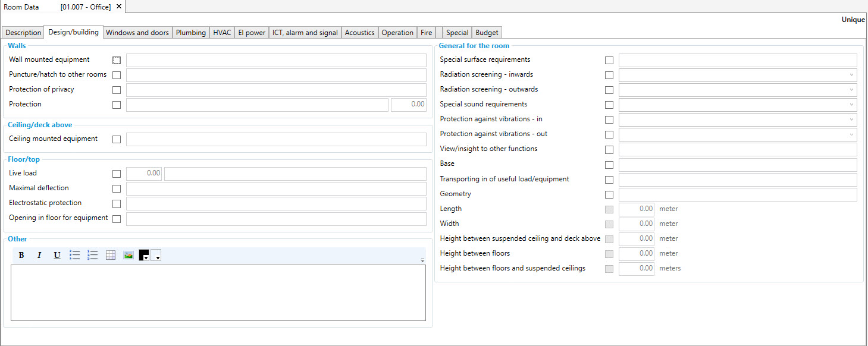Screen dimensions: 868x346
Task: Switch to the HVAC tab
Action: tap(222, 33)
